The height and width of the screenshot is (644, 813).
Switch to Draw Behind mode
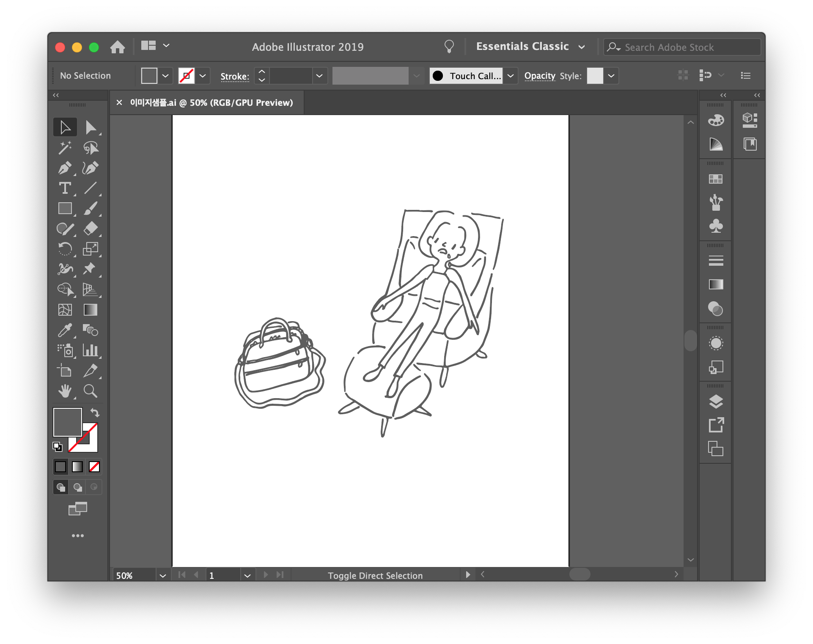pyautogui.click(x=77, y=487)
